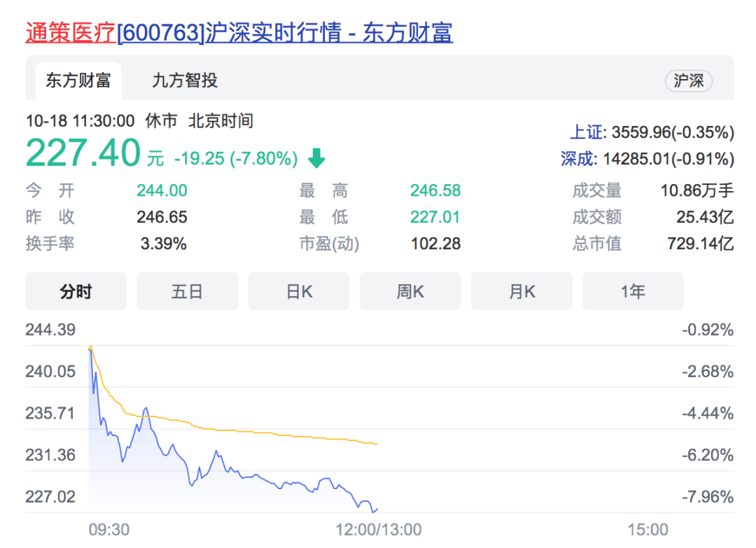Click the 12:00/13:00 axis label
The width and height of the screenshot is (756, 548).
378,530
